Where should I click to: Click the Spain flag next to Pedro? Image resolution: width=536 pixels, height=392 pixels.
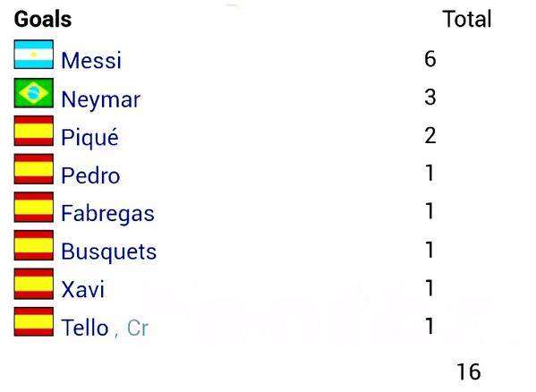34,169
